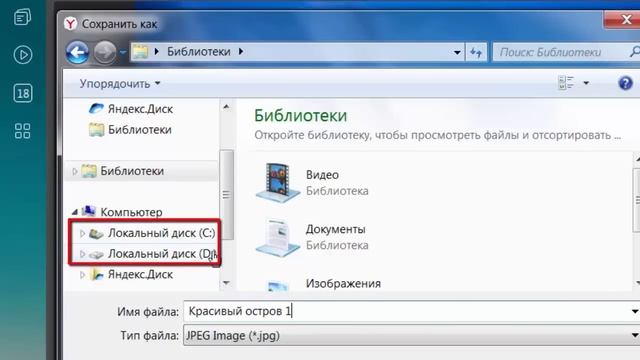This screenshot has width=640, height=360.
Task: Open the Документы library icon
Action: (278, 237)
